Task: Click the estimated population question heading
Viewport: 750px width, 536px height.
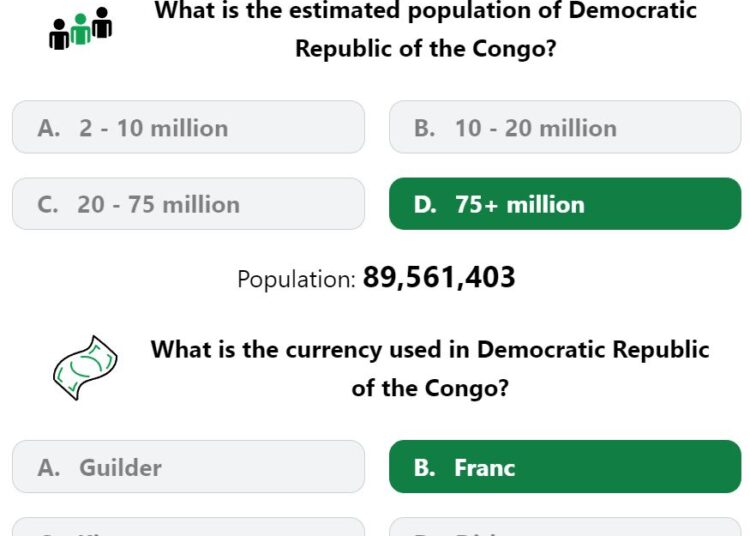Action: [x=425, y=30]
